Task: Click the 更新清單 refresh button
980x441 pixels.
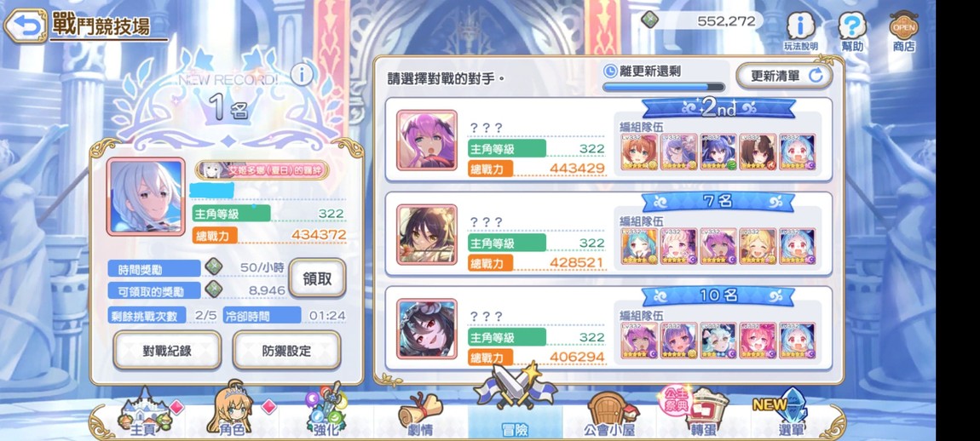Action: click(x=784, y=76)
